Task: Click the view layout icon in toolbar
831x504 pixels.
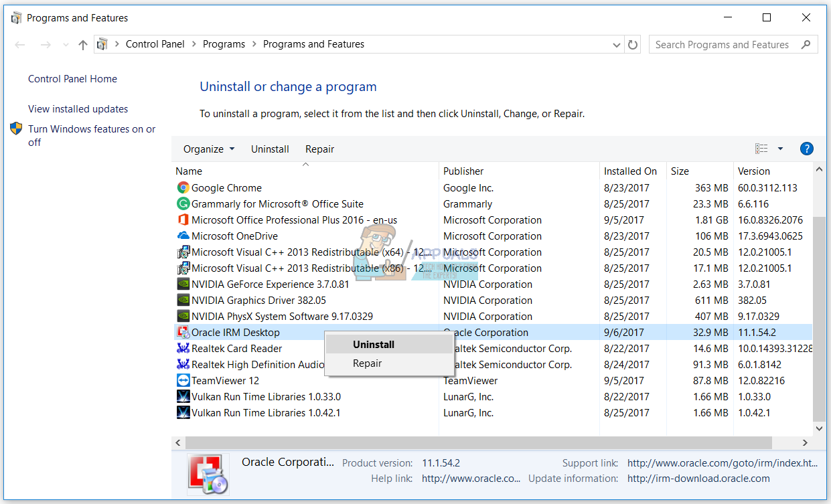Action: click(761, 149)
